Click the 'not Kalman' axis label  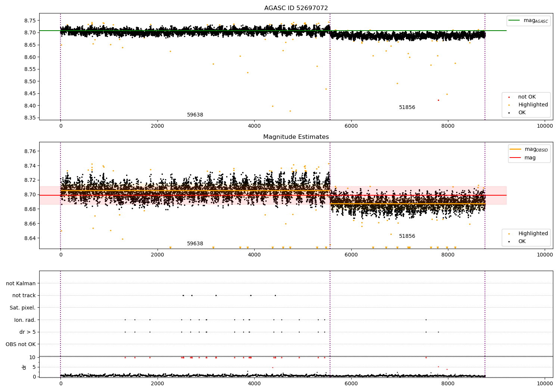[21, 283]
